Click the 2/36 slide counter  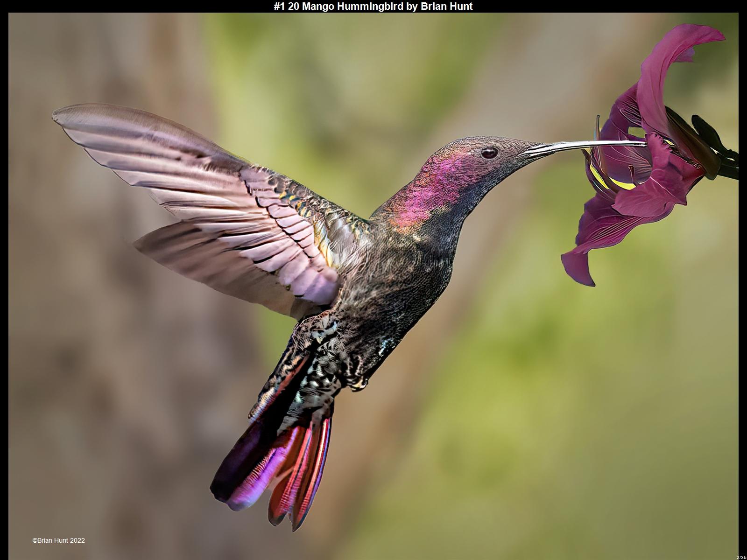tap(741, 557)
